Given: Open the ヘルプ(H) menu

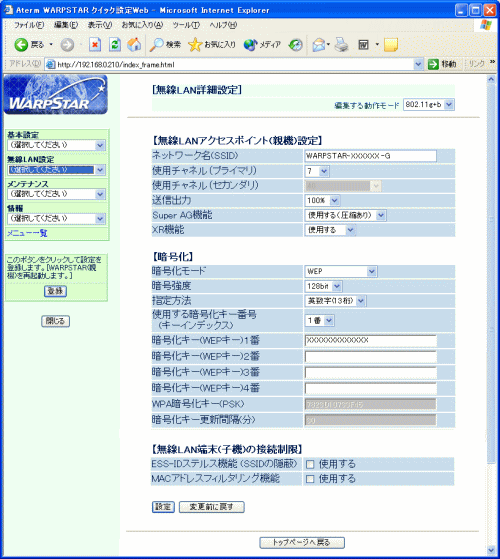Looking at the screenshot, I should 223,25.
